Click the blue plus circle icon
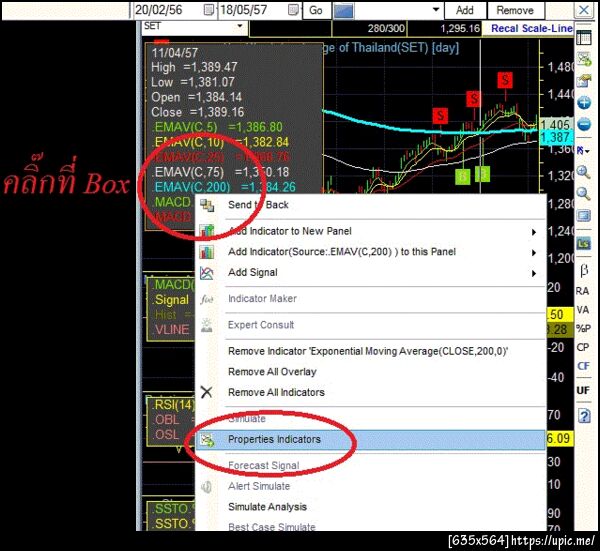 click(584, 103)
